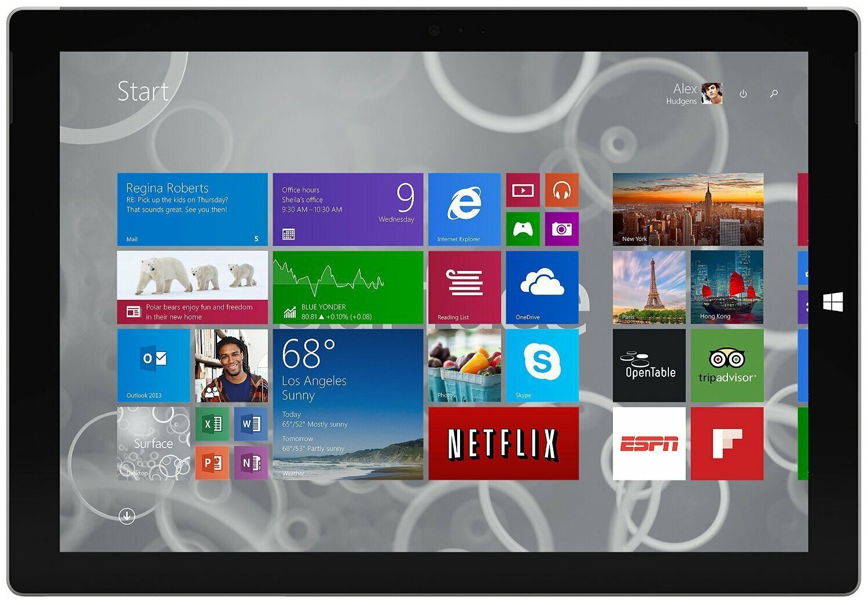Launch Word from the small blue tile
Viewport: 868px width, 605px height.
[x=251, y=424]
